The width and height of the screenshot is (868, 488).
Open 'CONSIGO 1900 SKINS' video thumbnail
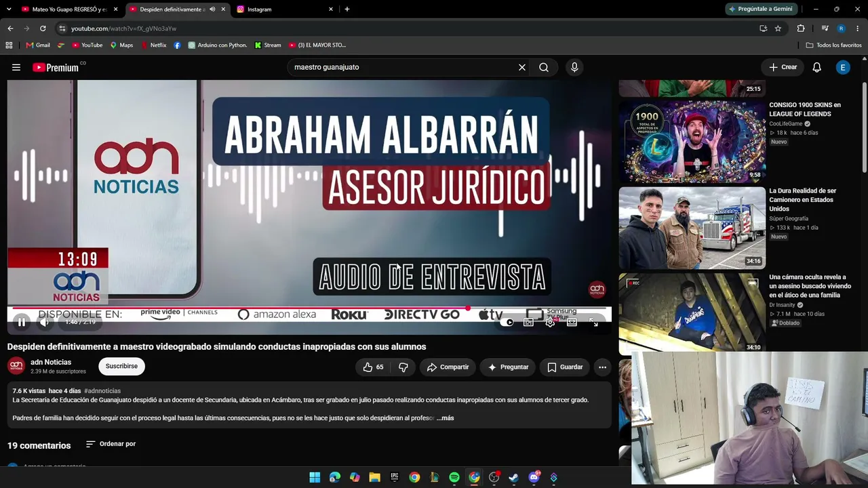[692, 142]
